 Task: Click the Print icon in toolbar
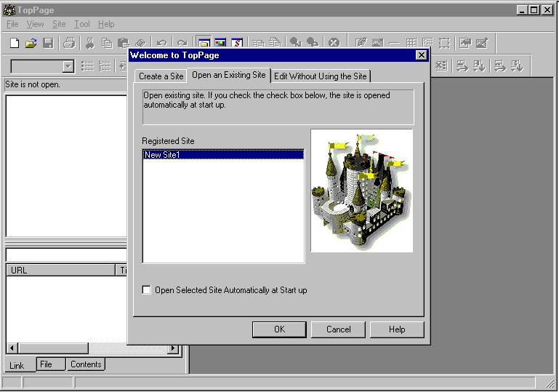point(69,44)
